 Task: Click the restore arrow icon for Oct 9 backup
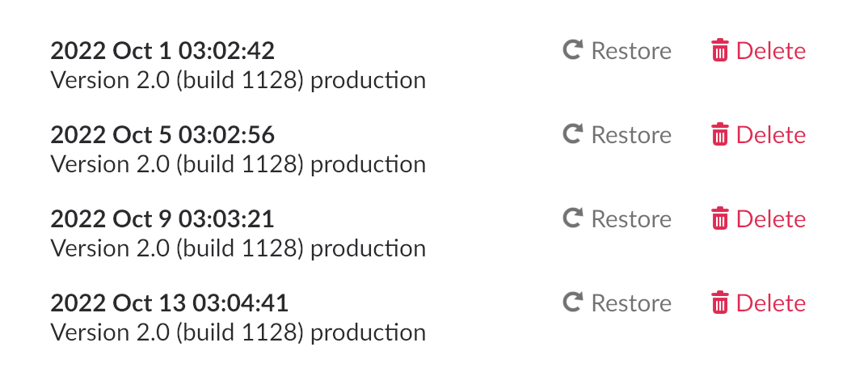click(573, 218)
